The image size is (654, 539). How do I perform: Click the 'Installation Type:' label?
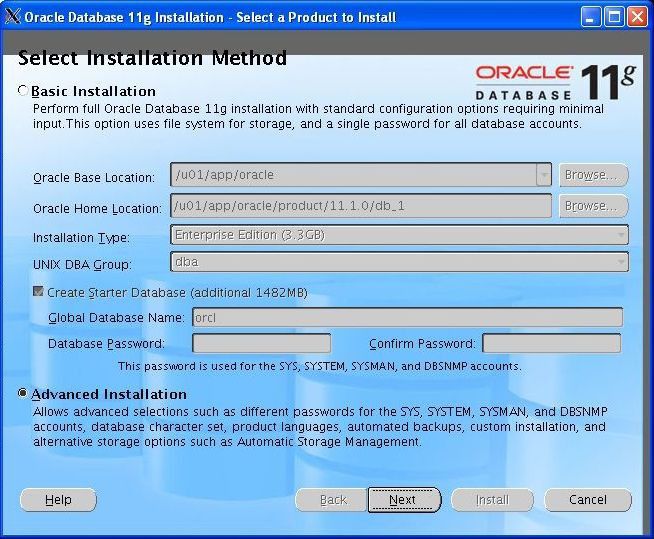(x=81, y=238)
